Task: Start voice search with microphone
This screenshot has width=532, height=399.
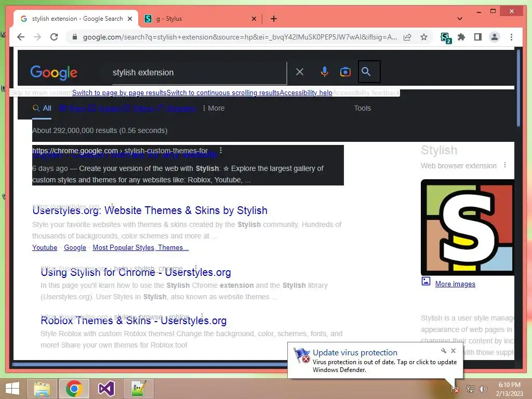Action: click(324, 72)
